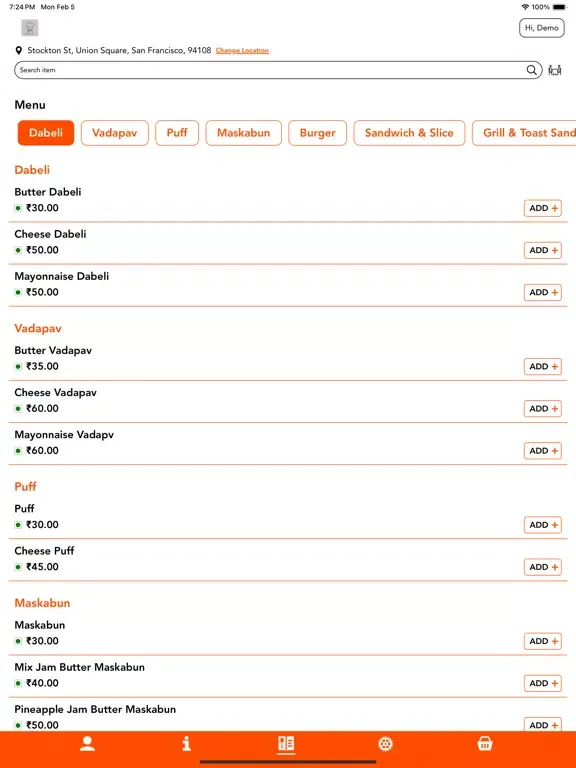Select the Puff category tab

click(177, 133)
